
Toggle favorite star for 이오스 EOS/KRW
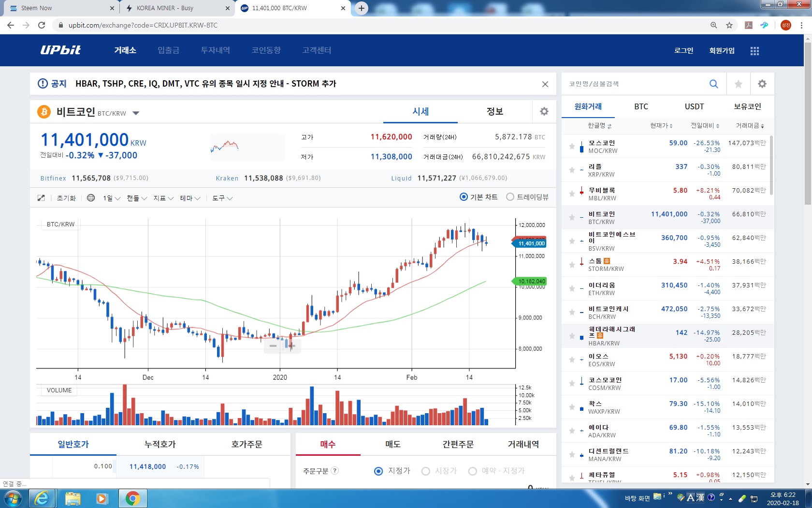coord(572,359)
